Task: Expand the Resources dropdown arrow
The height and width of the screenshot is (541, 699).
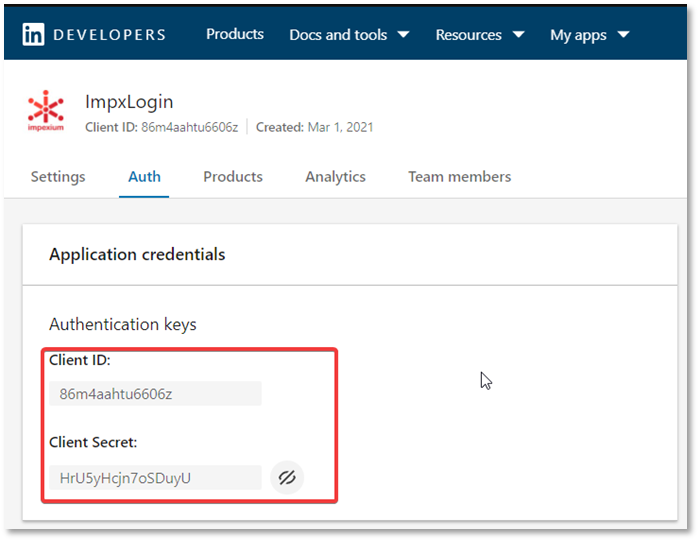Action: (x=518, y=34)
